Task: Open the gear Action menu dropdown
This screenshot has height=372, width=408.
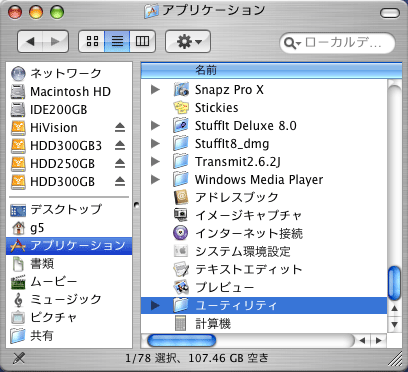Action: pyautogui.click(x=188, y=41)
